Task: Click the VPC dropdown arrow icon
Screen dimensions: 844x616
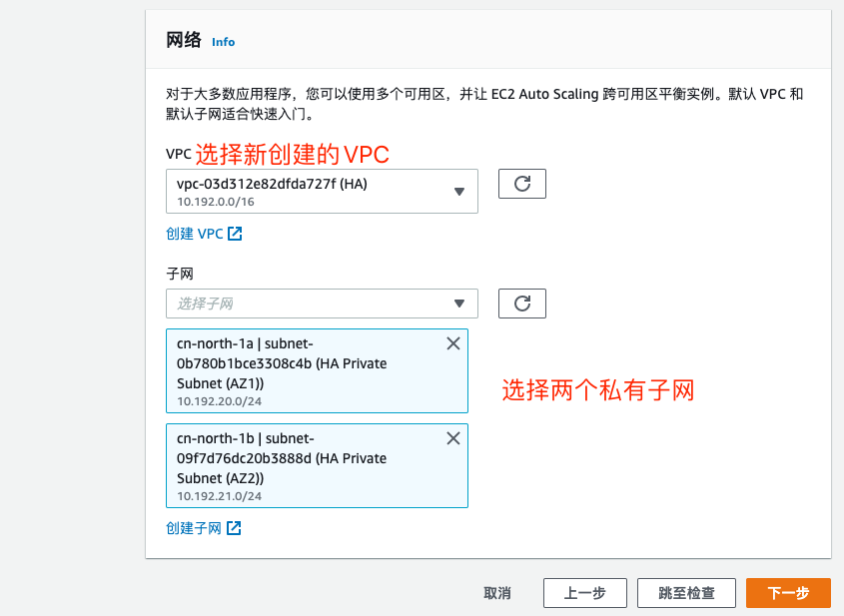Action: [x=458, y=191]
